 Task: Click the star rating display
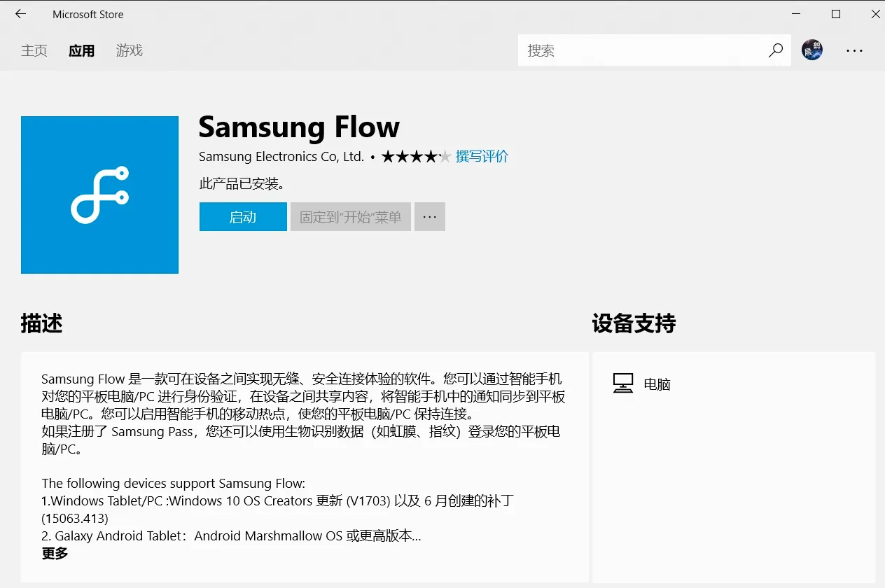point(415,157)
